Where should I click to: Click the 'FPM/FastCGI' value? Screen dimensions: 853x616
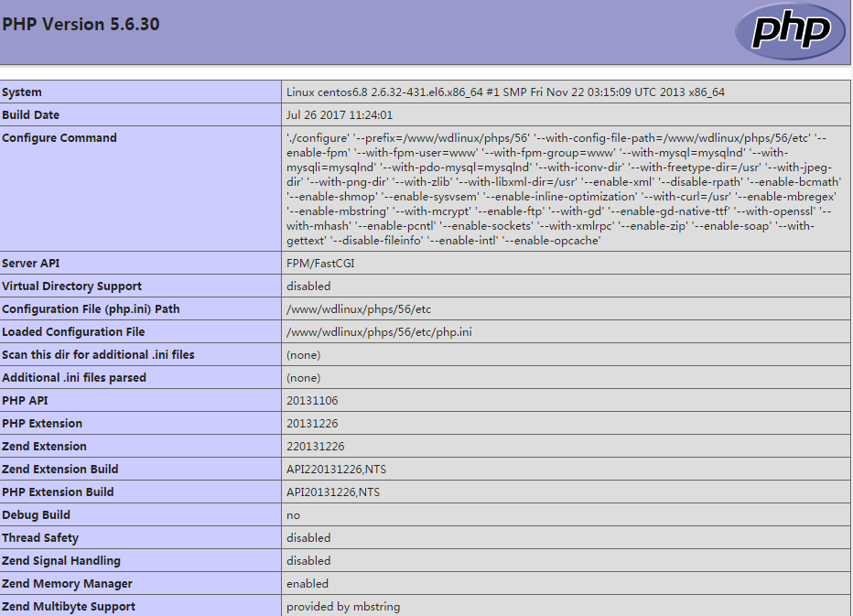click(x=320, y=264)
